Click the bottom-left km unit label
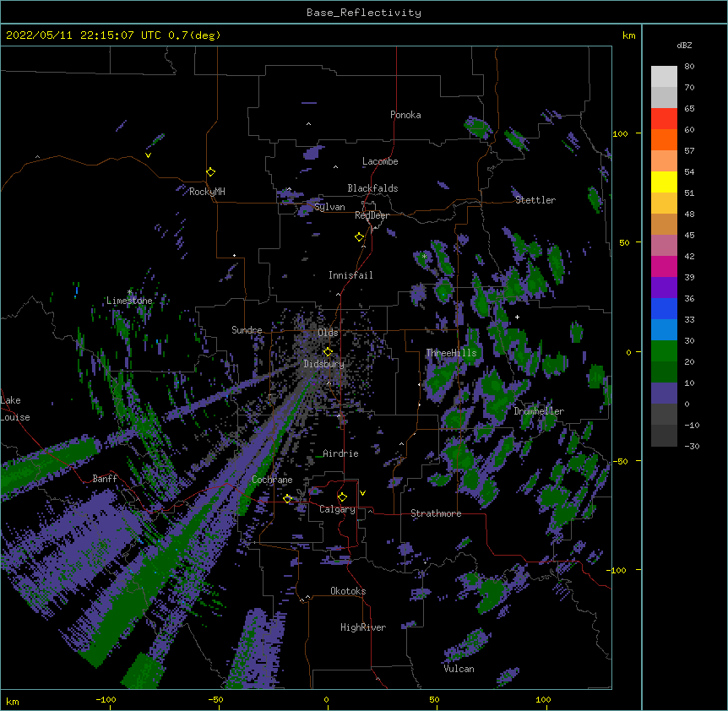This screenshot has height=711, width=728. pos(13,702)
